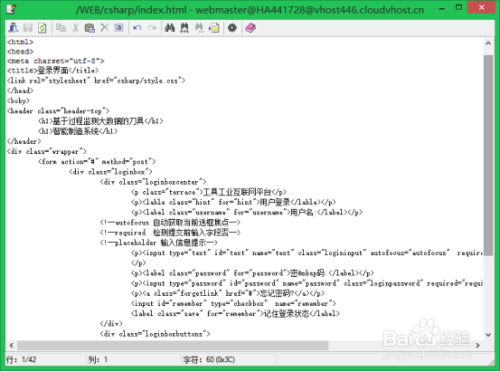The height and width of the screenshot is (372, 500).
Task: Click the form action="#" method="post" line
Action: click(x=97, y=162)
